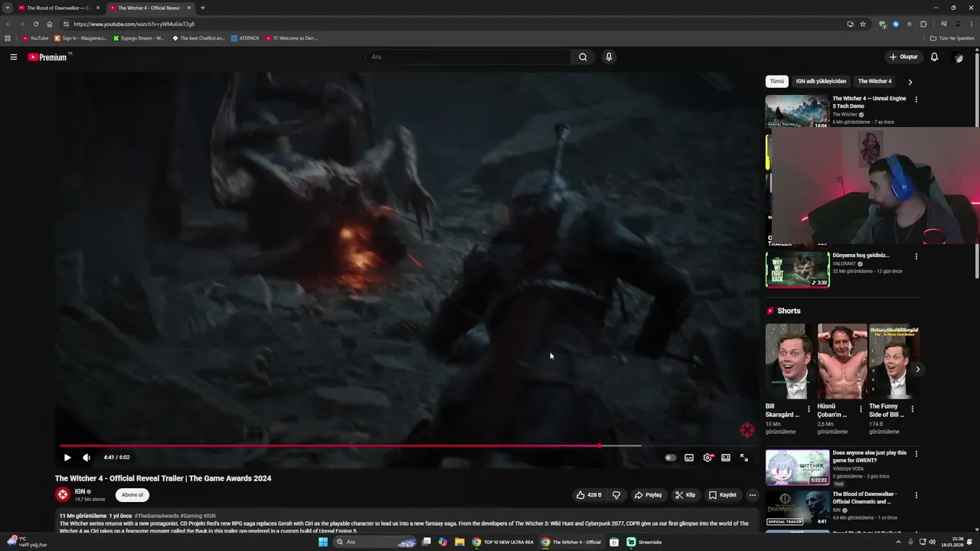Open the ATERNOS bookmark
Viewport: 980px width, 551px height.
click(245, 37)
